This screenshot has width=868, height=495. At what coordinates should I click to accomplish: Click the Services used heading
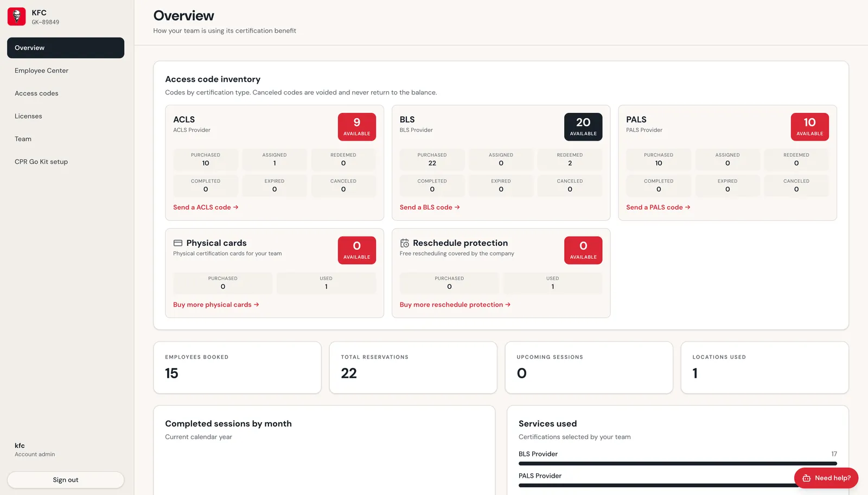click(547, 424)
